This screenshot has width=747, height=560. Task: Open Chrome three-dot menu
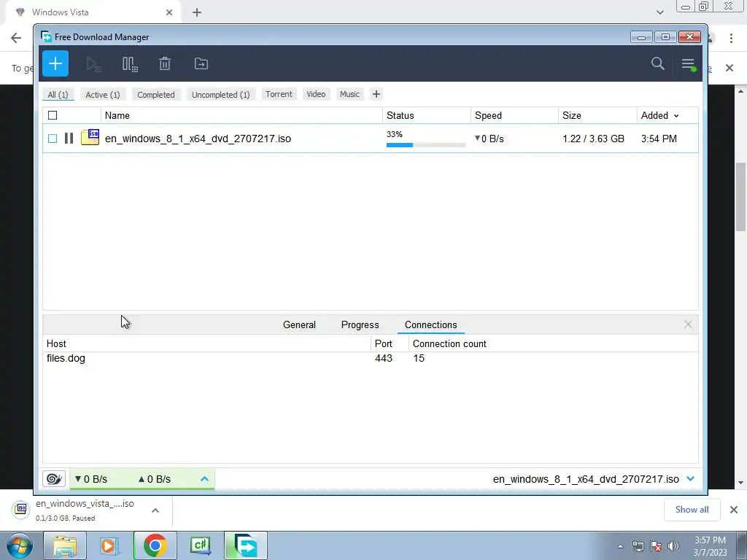tap(731, 38)
